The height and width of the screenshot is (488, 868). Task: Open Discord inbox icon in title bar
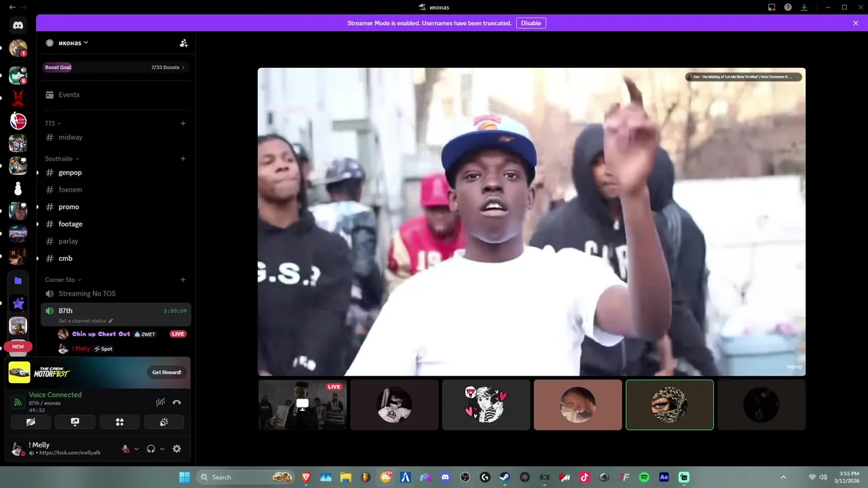(772, 7)
